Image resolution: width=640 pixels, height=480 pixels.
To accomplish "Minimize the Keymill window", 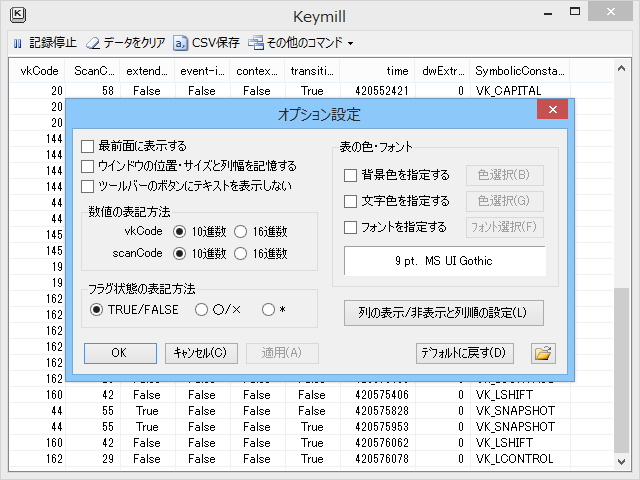I will click(548, 13).
